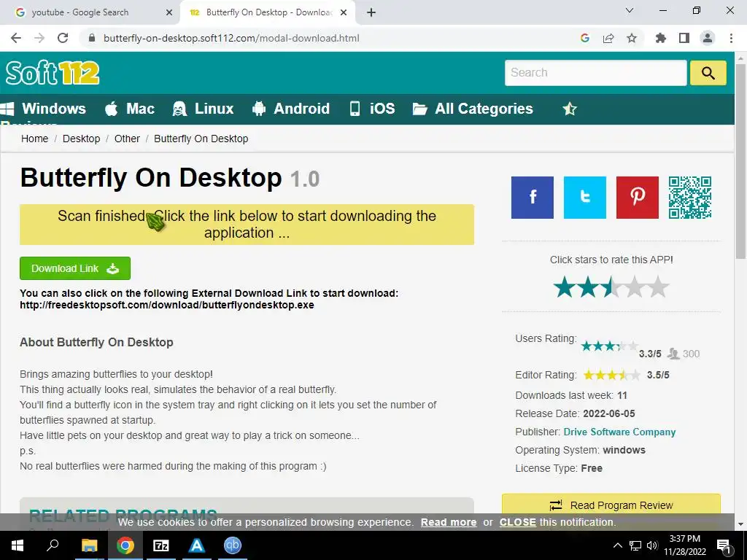Open iOS category in navigation
Screen dimensions: 747x560
(372, 109)
